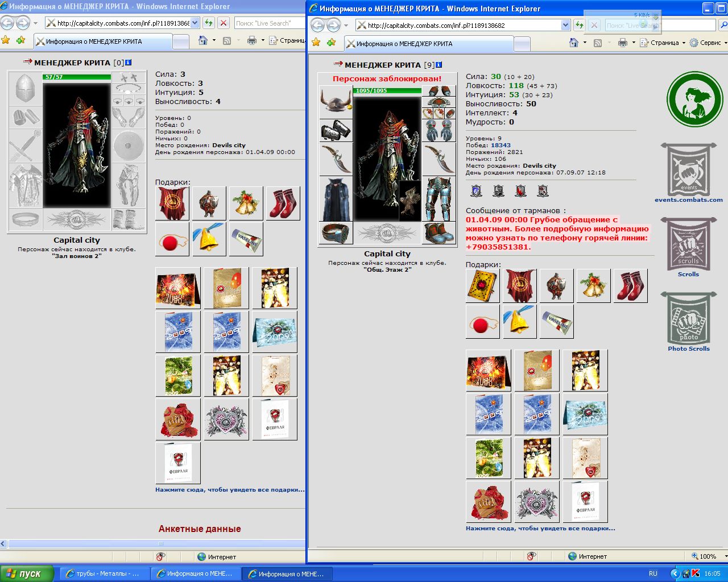The image size is (728, 582).
Task: Click the info icon next to МЕНЕДЖЕР КРИТА [0]
Action: (x=129, y=63)
